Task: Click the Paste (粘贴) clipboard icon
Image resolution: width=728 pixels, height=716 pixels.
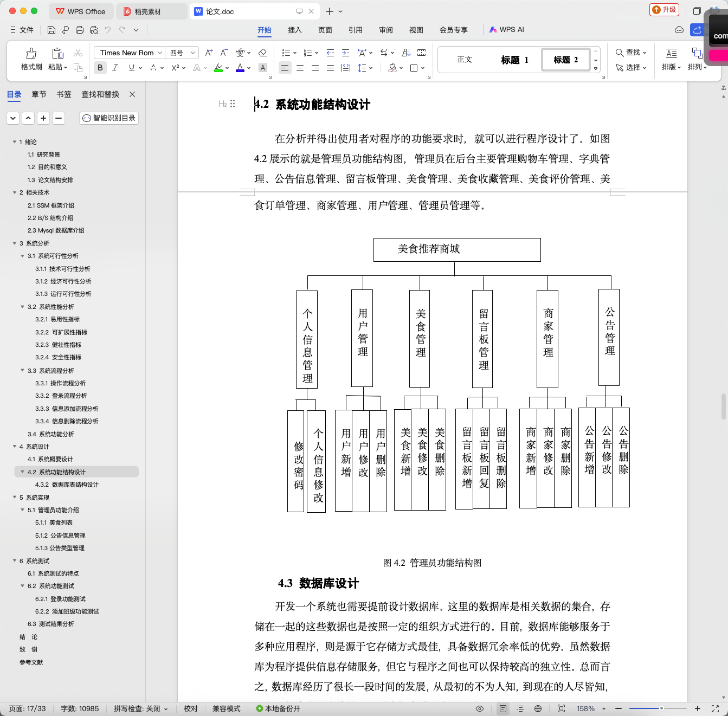Action: [x=57, y=53]
